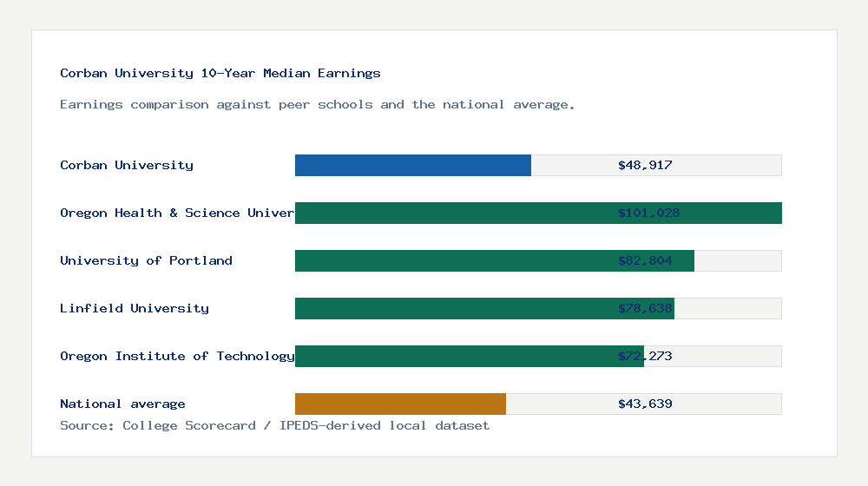Select the University of Portland row label
The width and height of the screenshot is (868, 486).
[146, 260]
